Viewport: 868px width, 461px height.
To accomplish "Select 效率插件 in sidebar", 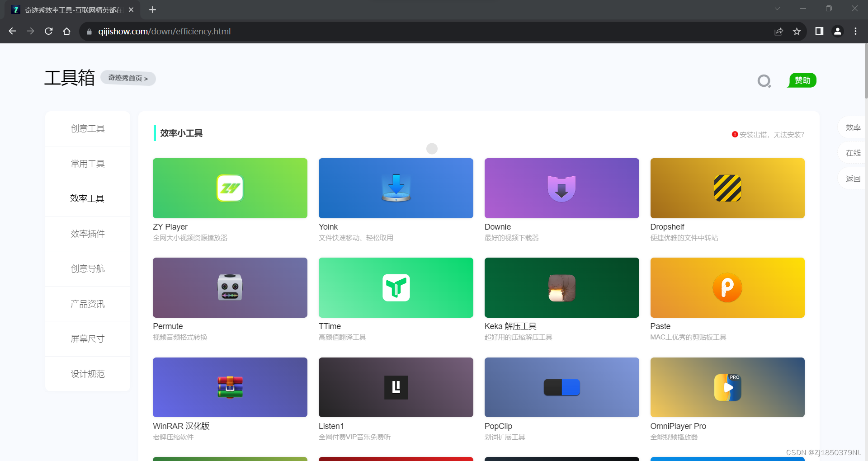I will 88,234.
